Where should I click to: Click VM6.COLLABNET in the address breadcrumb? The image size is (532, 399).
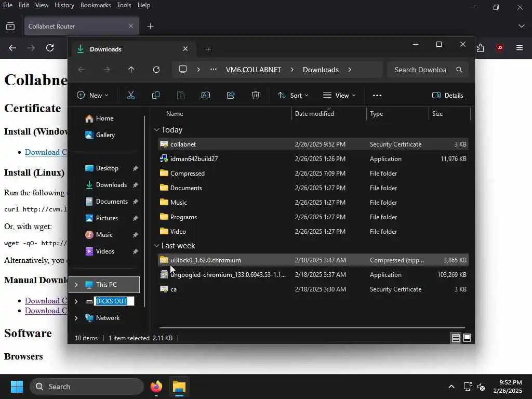[254, 70]
